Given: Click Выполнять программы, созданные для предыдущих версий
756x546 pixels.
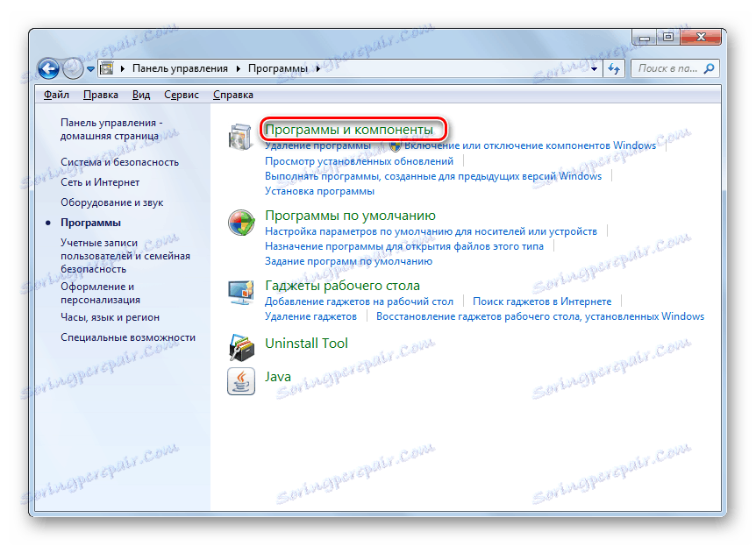Looking at the screenshot, I should (x=433, y=176).
